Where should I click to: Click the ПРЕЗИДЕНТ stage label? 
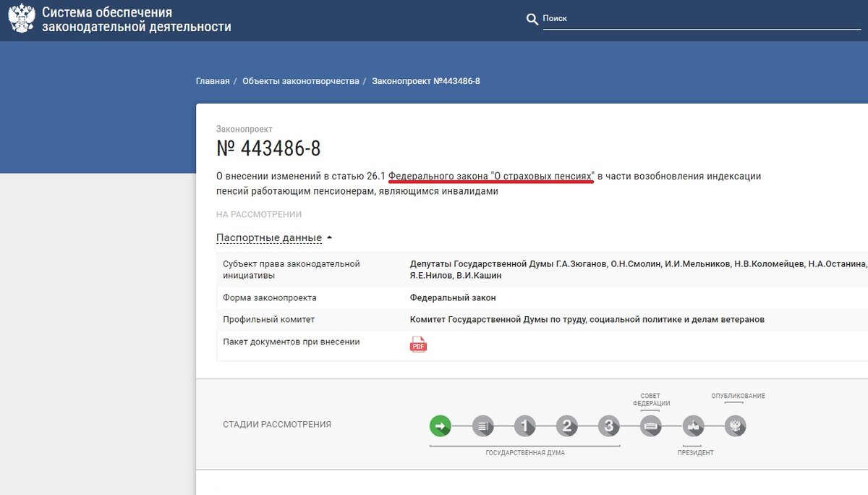(696, 452)
